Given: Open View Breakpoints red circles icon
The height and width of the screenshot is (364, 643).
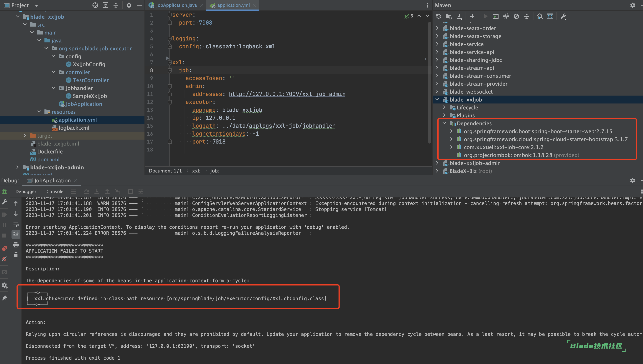Looking at the screenshot, I should (5, 248).
